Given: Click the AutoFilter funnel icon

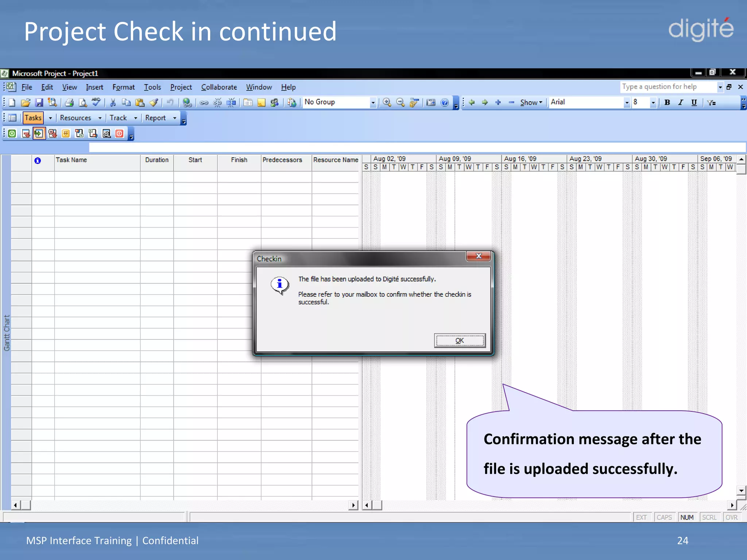Looking at the screenshot, I should (x=712, y=102).
